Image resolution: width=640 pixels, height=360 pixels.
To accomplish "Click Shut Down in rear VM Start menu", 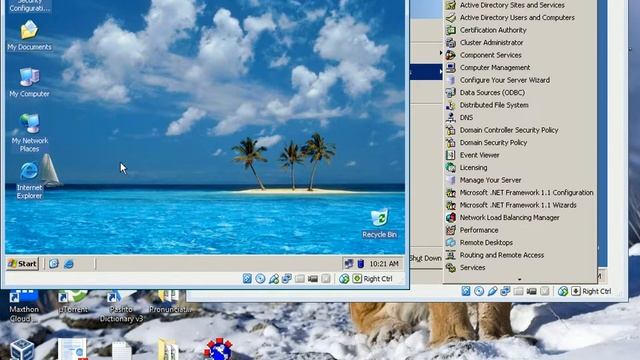I will coord(426,258).
